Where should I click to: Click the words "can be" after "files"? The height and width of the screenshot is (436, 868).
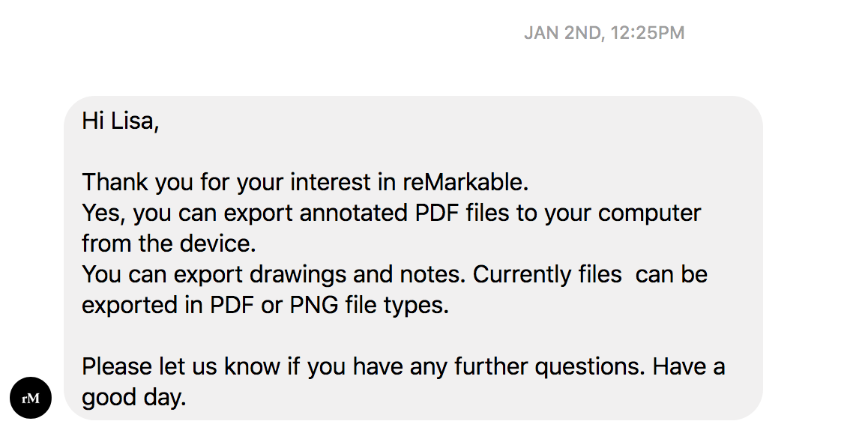pos(672,274)
